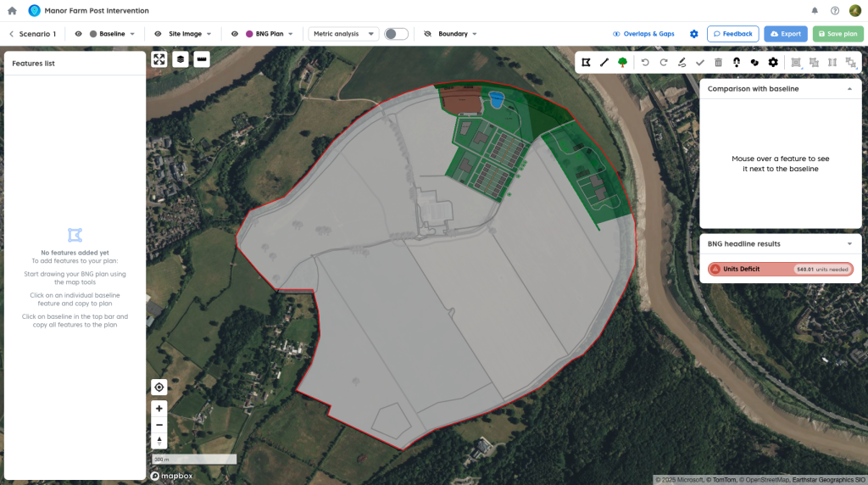Enter fullscreen map view
Image resolution: width=868 pixels, height=485 pixels.
click(159, 59)
